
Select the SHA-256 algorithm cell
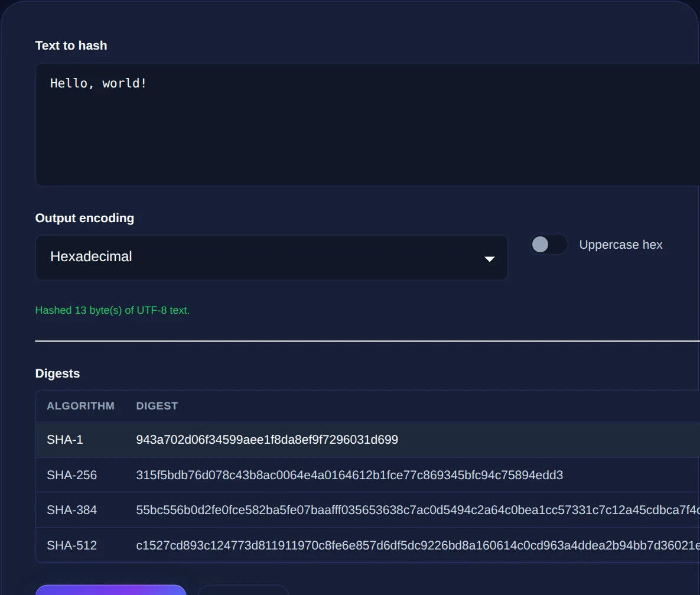point(72,475)
